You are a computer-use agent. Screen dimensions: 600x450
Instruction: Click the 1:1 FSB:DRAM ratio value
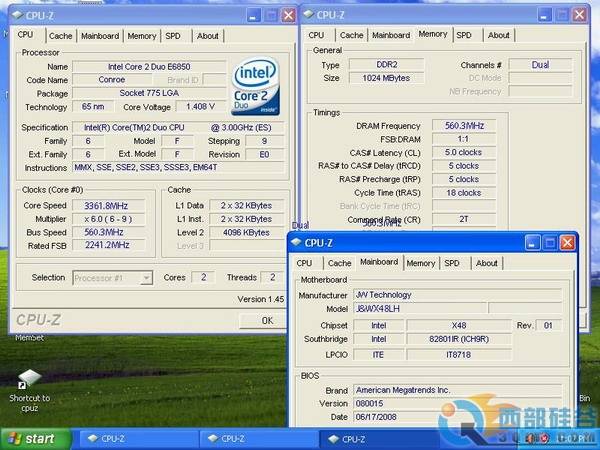(x=464, y=139)
